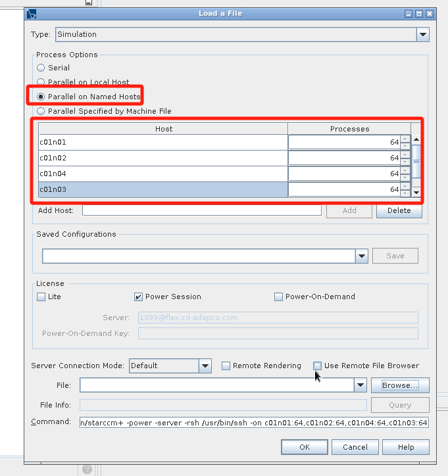This screenshot has height=476, width=448.
Task: Click the File path input field
Action: click(217, 385)
